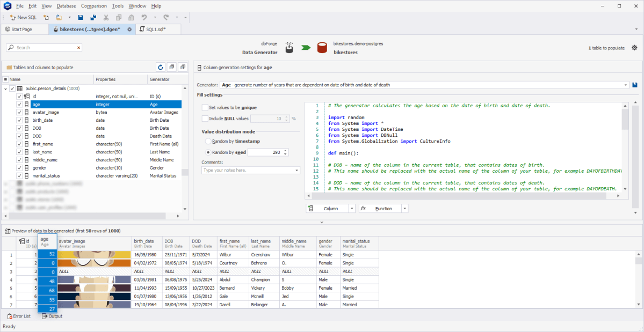Clear the search with the red X
Viewport: 644px width, 332px height.
tap(78, 48)
